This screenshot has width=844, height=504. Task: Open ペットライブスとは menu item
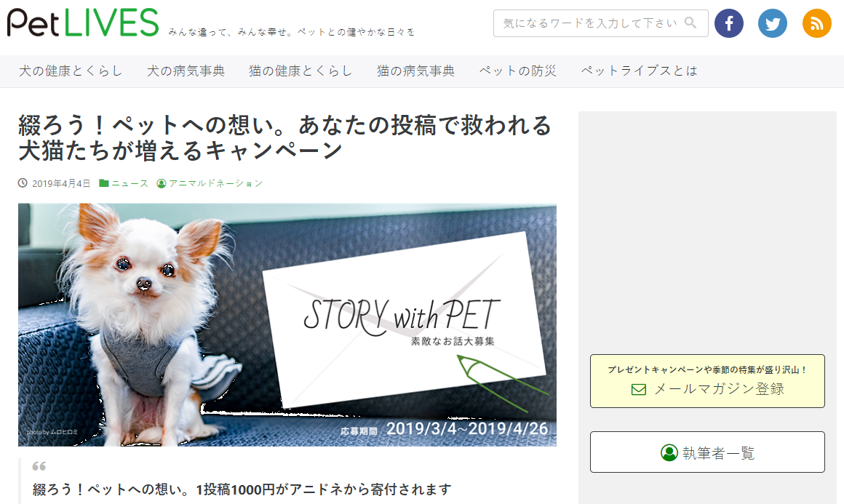point(639,71)
